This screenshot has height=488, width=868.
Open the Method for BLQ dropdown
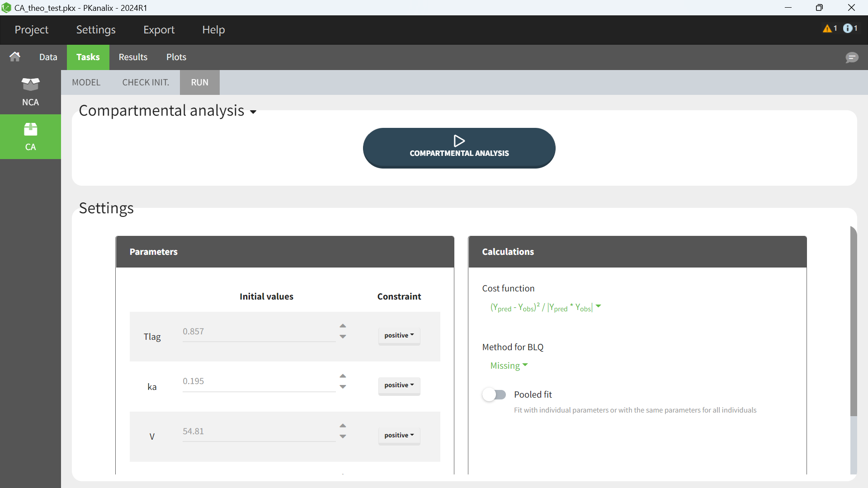point(509,366)
